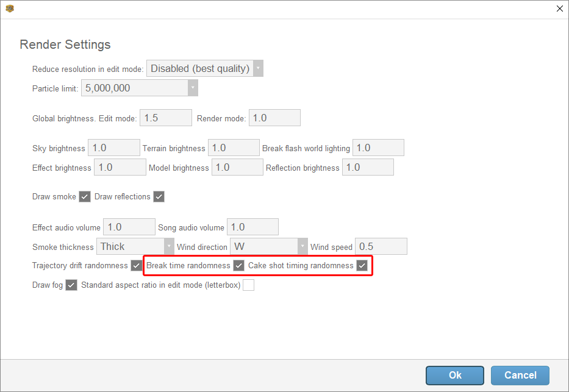Click the 'Particle limit:' label
The height and width of the screenshot is (392, 569).
pyautogui.click(x=55, y=88)
